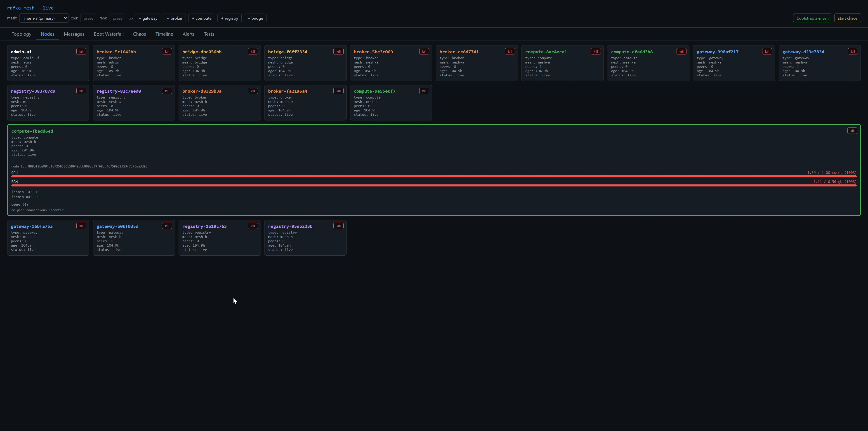The height and width of the screenshot is (431, 868).
Task: Click the node_id hash text
Action: (88, 167)
